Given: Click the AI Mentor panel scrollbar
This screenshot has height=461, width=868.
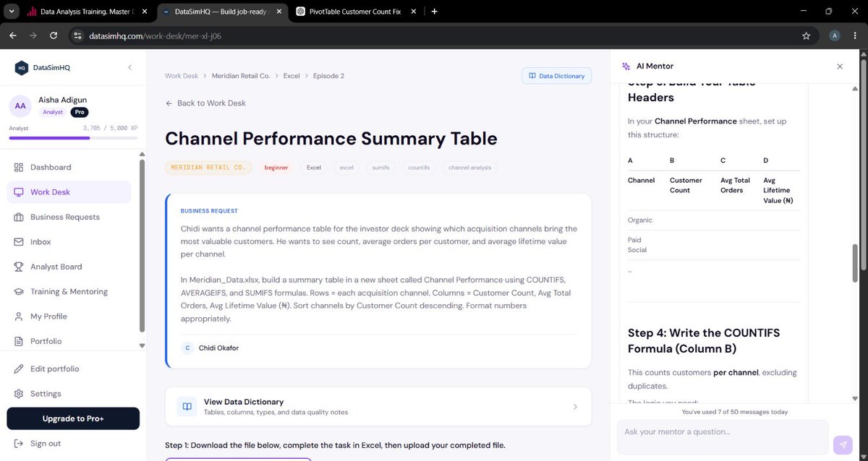Looking at the screenshot, I should 855,263.
